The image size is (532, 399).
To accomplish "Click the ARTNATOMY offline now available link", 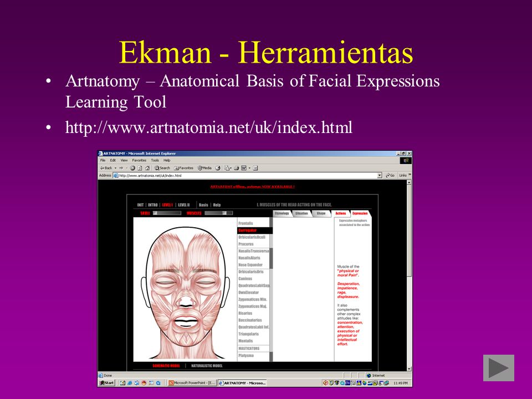I will pos(253,187).
